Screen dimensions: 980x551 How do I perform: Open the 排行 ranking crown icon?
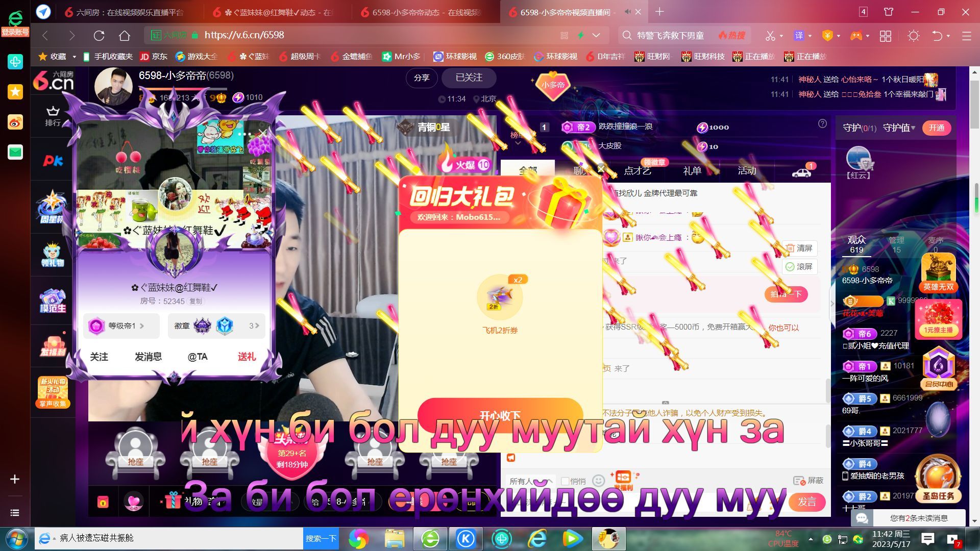(53, 116)
